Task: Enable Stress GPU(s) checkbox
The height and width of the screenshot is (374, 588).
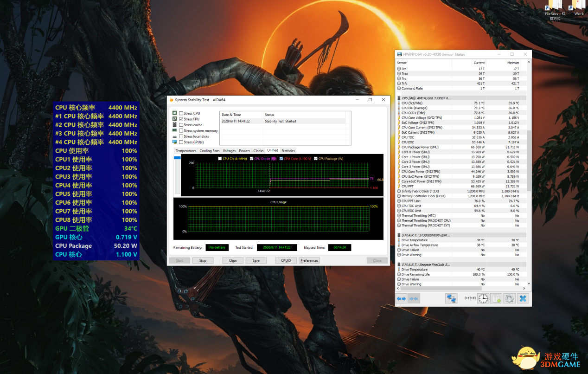Action: point(181,142)
